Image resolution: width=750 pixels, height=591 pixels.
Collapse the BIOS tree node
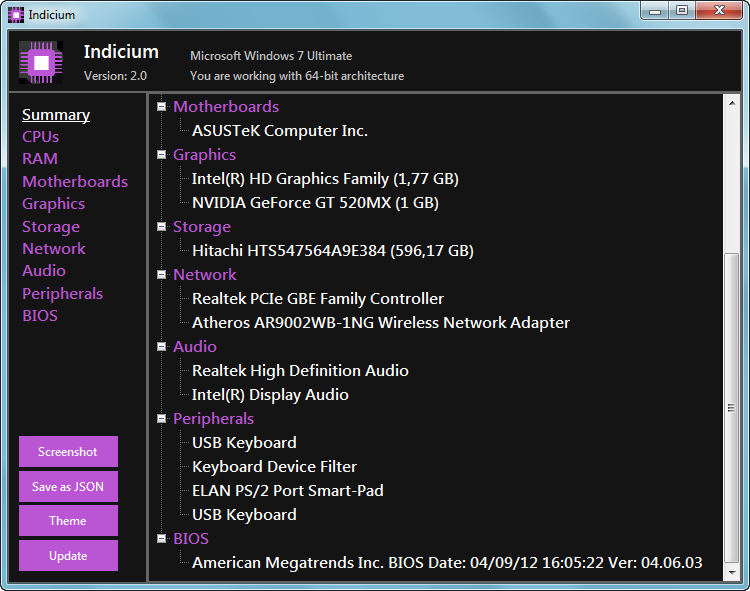[x=162, y=538]
